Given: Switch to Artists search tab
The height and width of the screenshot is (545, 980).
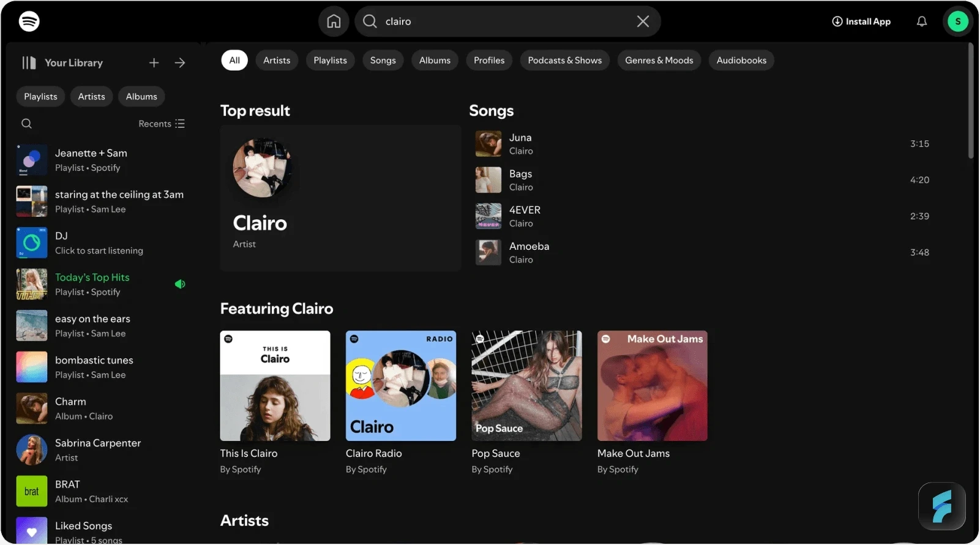Looking at the screenshot, I should click(277, 60).
